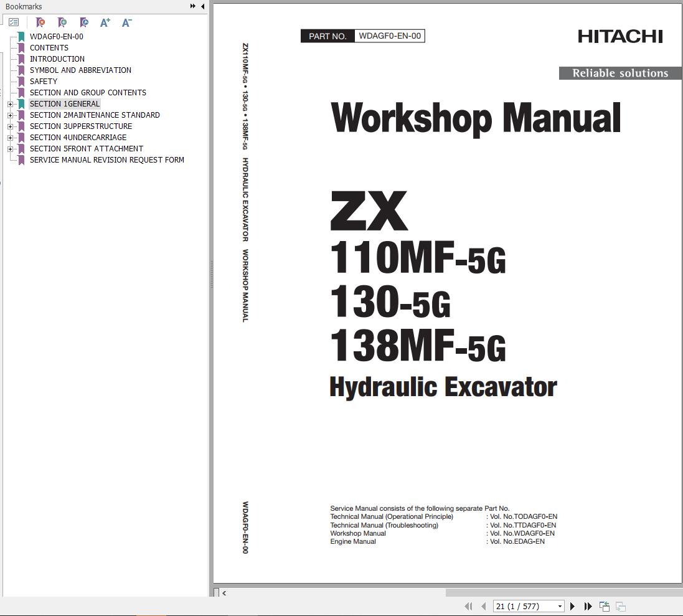The height and width of the screenshot is (616, 683).
Task: Click the horizontal scrollbar left arrow
Action: pyautogui.click(x=224, y=593)
